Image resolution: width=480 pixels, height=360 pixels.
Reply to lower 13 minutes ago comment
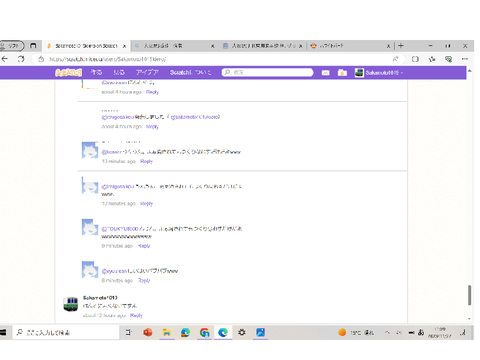tap(146, 204)
